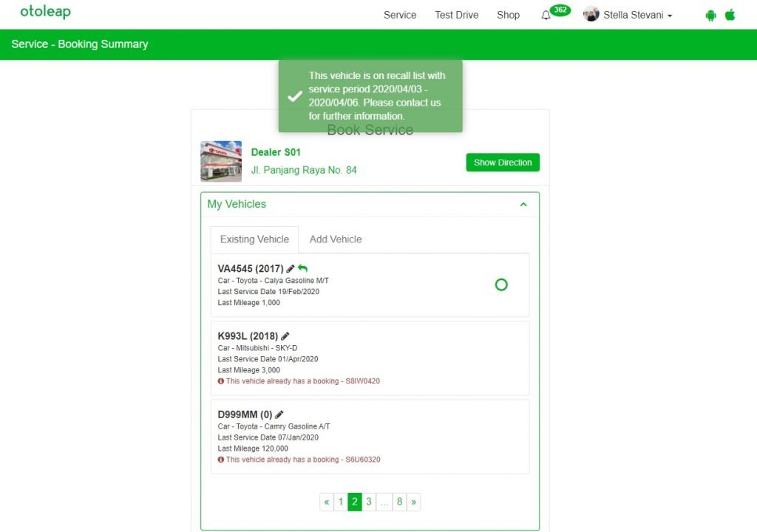
Task: Select the Existing Vehicle tab
Action: (x=254, y=239)
